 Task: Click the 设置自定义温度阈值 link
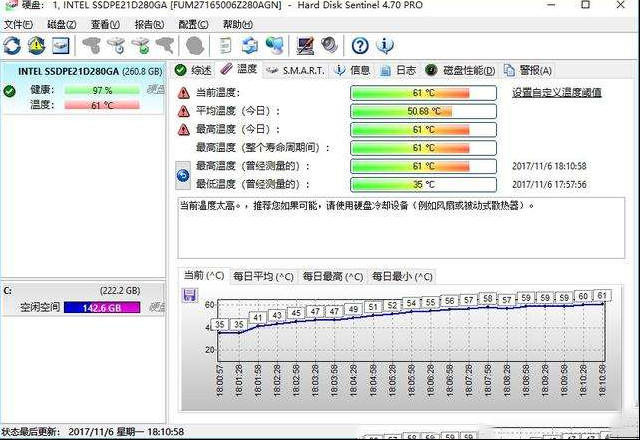557,93
